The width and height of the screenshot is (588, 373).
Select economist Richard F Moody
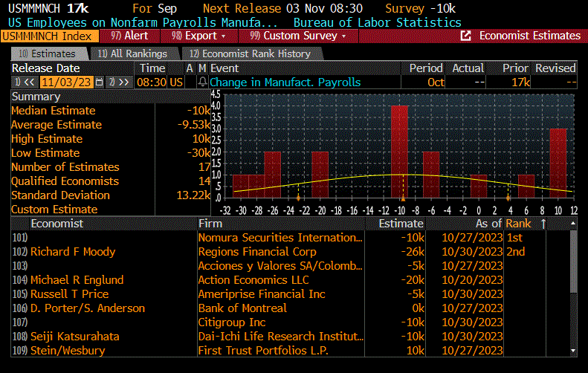coord(73,252)
